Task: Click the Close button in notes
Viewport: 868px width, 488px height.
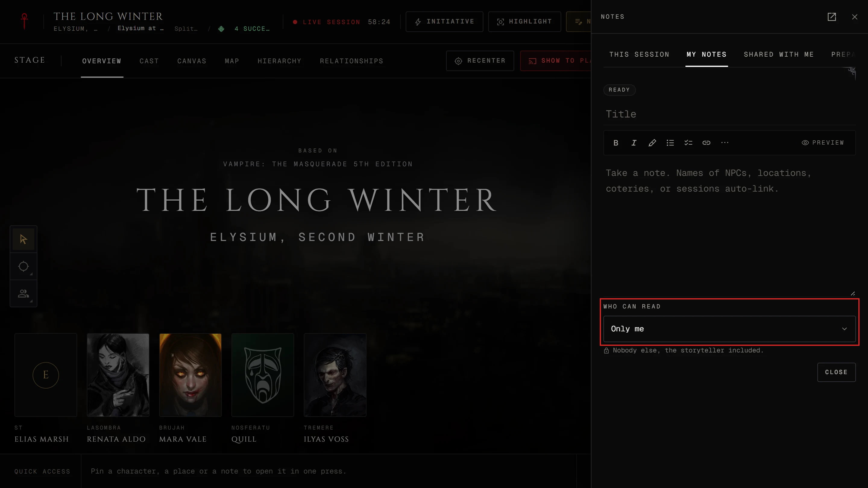Action: point(836,372)
